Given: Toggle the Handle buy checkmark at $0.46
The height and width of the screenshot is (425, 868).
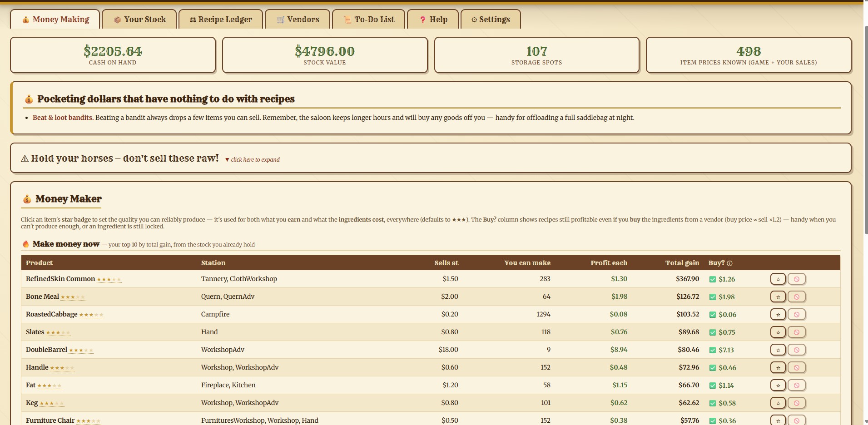Looking at the screenshot, I should 713,368.
